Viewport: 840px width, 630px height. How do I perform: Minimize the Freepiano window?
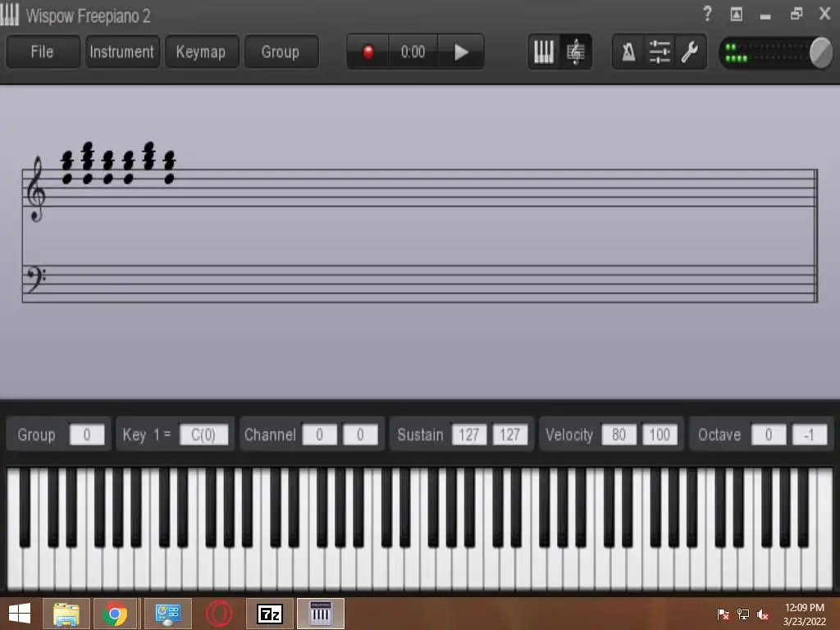pos(765,16)
